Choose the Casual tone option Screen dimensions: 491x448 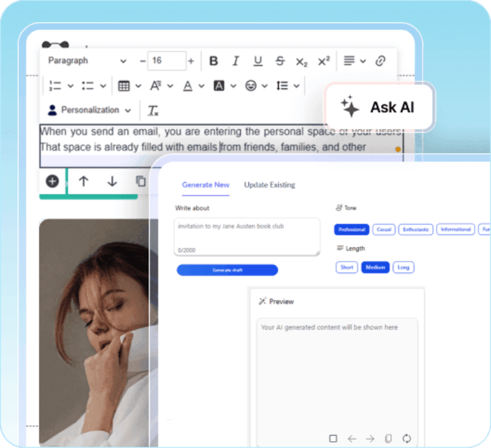click(384, 229)
